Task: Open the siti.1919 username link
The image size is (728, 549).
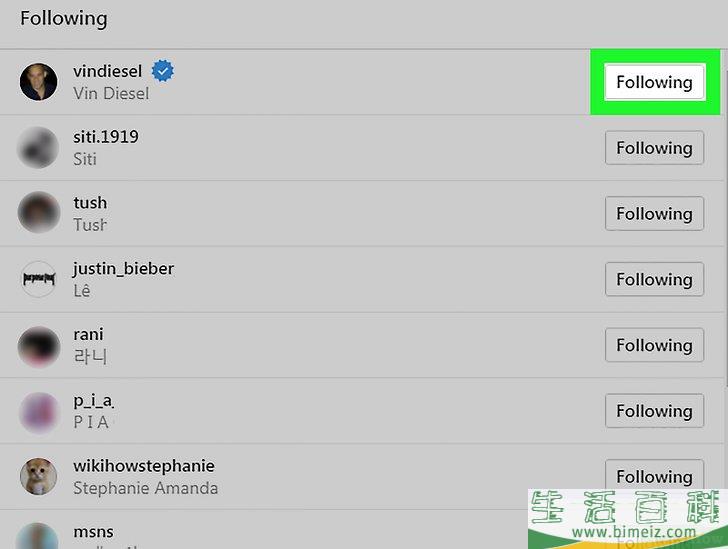Action: tap(106, 137)
